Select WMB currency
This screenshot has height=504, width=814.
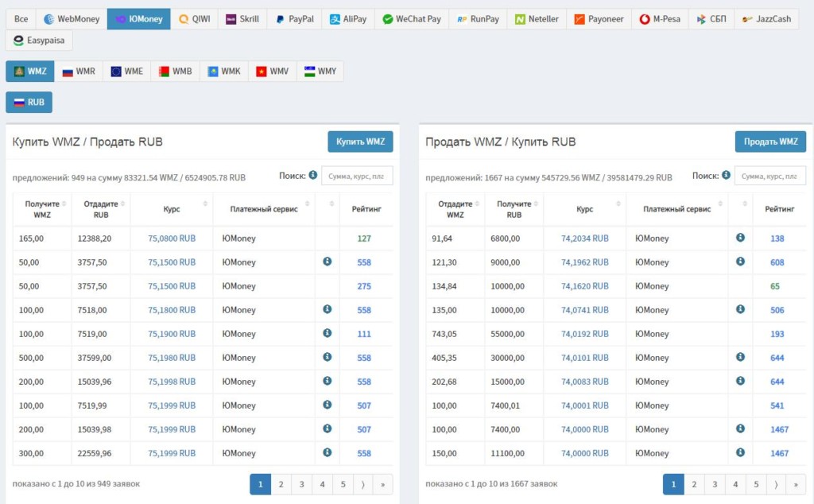(x=175, y=71)
